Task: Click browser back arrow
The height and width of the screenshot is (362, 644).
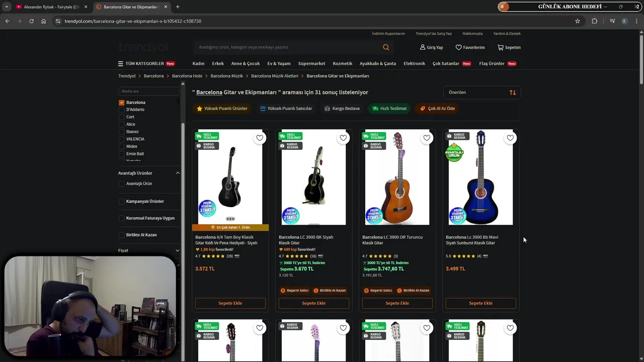Action: pyautogui.click(x=7, y=21)
